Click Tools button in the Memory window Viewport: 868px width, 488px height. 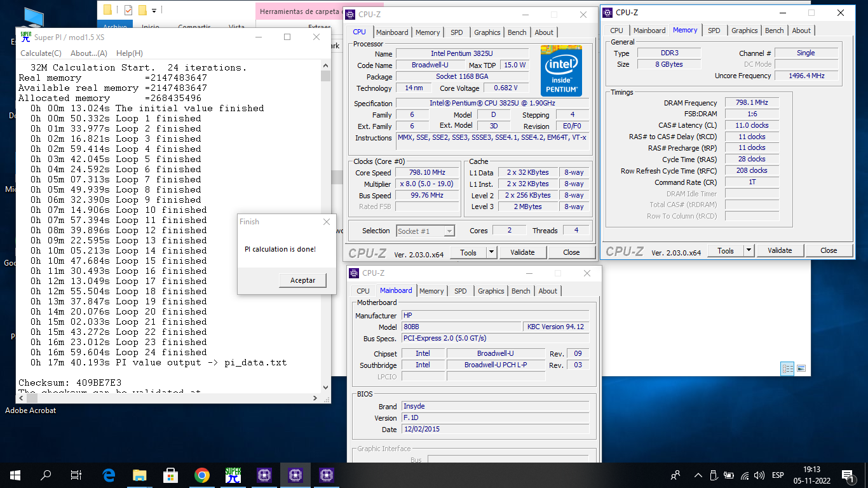(x=726, y=250)
